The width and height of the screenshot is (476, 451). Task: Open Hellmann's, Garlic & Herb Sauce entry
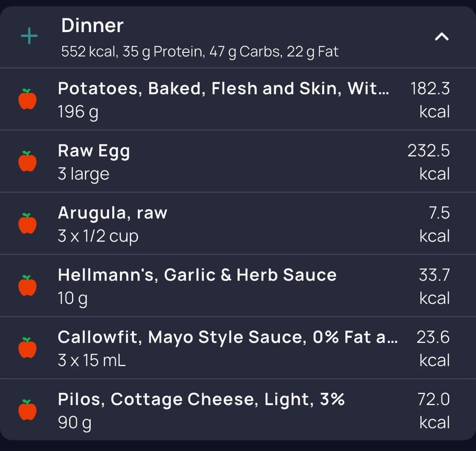tap(238, 286)
